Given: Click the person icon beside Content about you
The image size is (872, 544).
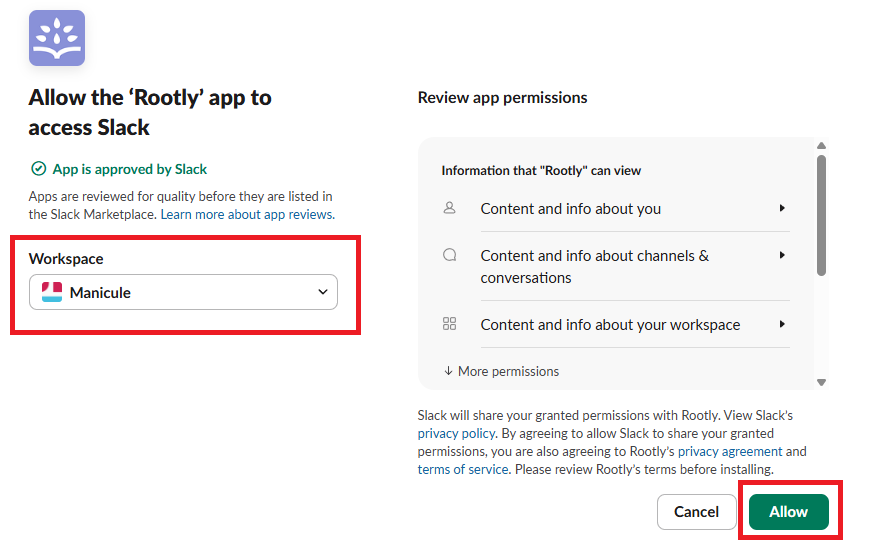Looking at the screenshot, I should 449,208.
